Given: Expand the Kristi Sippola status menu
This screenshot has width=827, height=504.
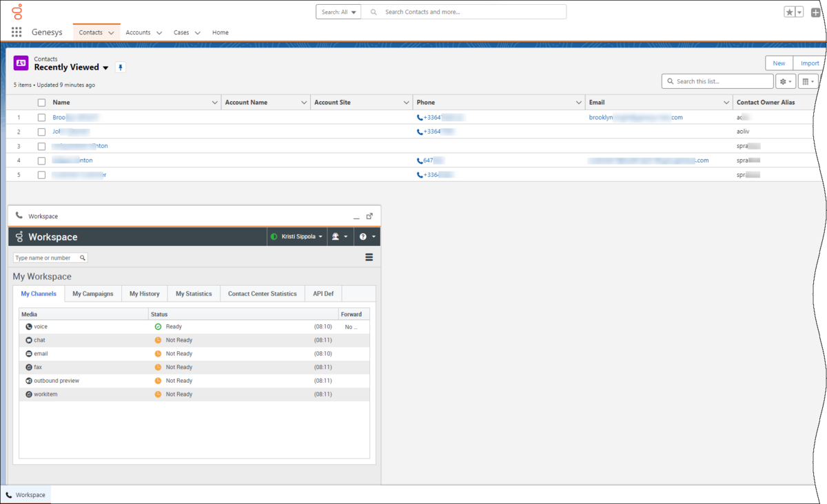Looking at the screenshot, I should [x=296, y=237].
